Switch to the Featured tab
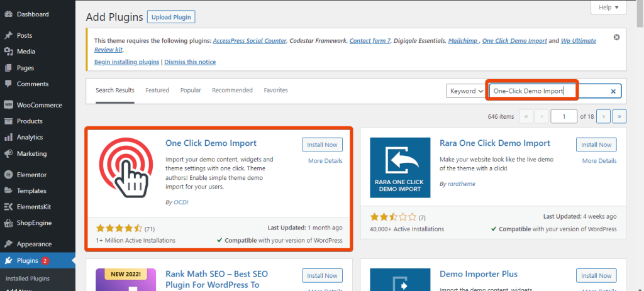644x291 pixels. (x=157, y=91)
